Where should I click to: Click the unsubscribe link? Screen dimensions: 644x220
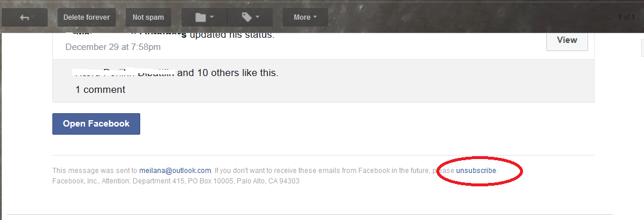476,171
